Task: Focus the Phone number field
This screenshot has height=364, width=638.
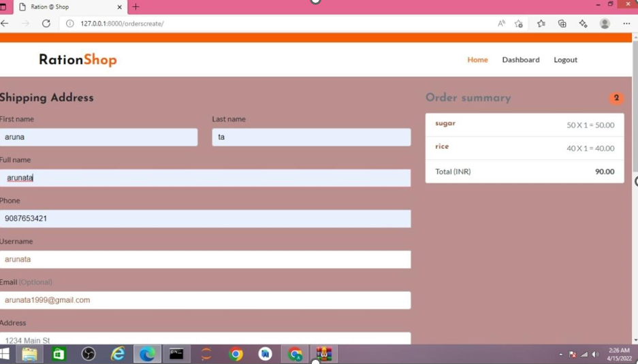Action: tap(205, 218)
